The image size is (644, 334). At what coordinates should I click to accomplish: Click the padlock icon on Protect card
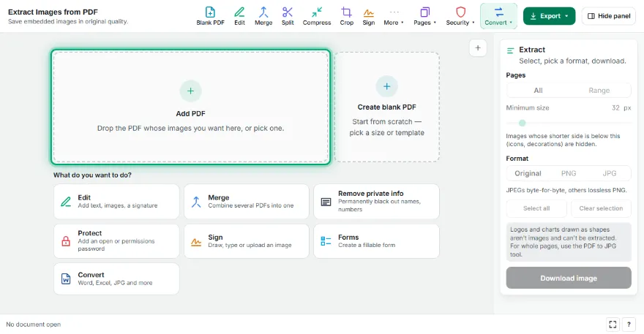point(66,241)
